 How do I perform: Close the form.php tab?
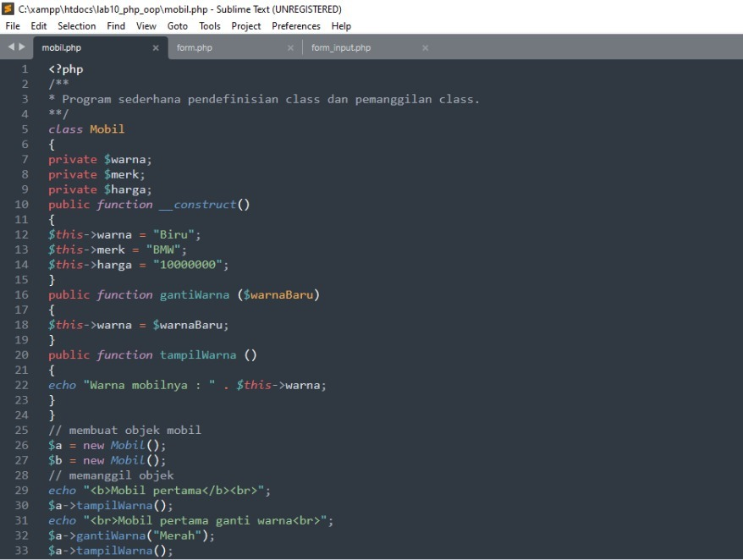(290, 48)
